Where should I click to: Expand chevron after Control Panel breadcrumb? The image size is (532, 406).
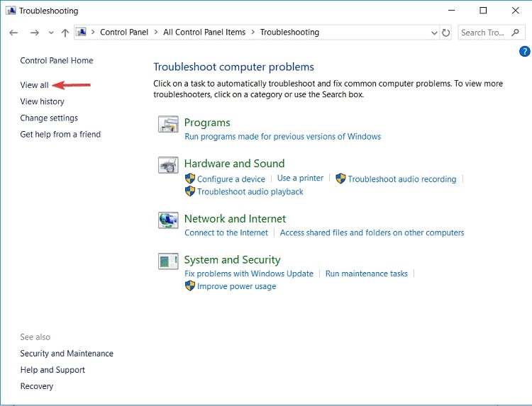pyautogui.click(x=156, y=32)
